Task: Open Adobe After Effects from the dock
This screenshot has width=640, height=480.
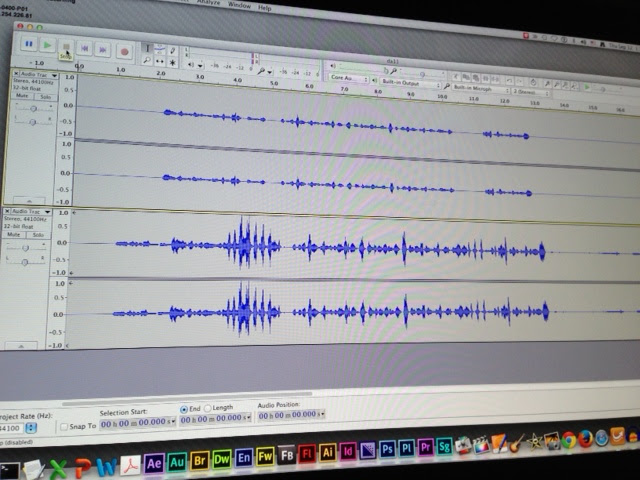Action: 154,463
